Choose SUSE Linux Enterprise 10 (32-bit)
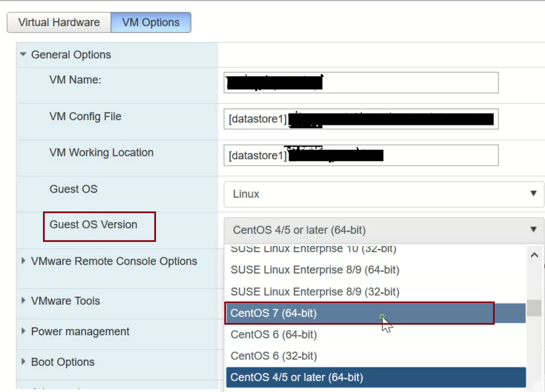 point(375,251)
